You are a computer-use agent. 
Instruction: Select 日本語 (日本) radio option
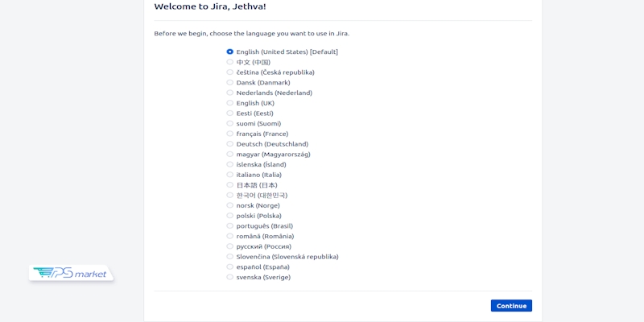230,185
